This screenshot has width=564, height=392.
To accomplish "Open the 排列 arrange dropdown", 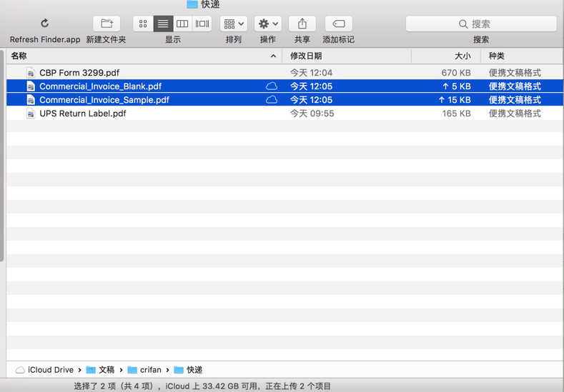I will click(x=234, y=24).
